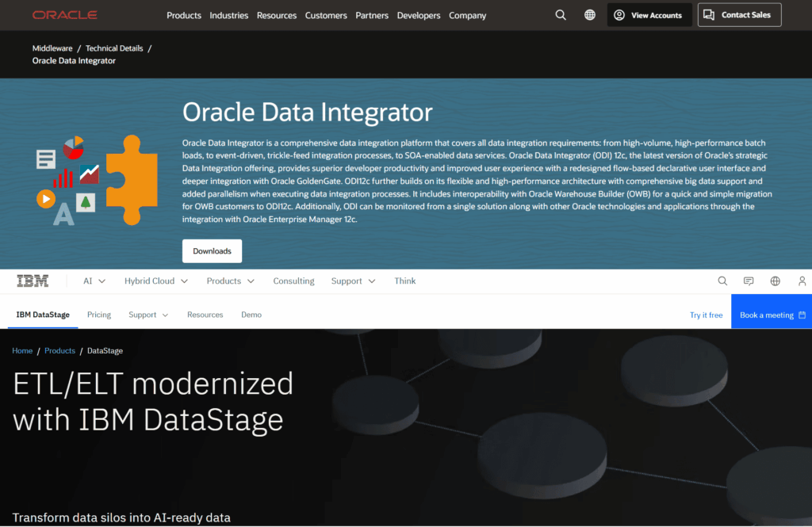812x527 pixels.
Task: Switch to the Pricing tab
Action: [x=98, y=315]
